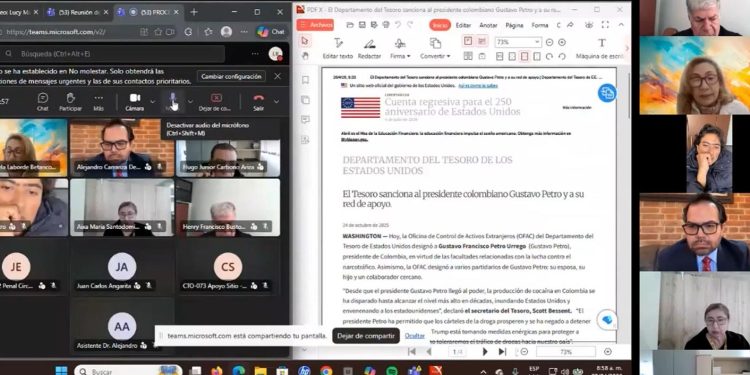Image resolution: width=750 pixels, height=375 pixels.
Task: Open page thumbnails panel in PDF X sidebar
Action: pos(305,99)
